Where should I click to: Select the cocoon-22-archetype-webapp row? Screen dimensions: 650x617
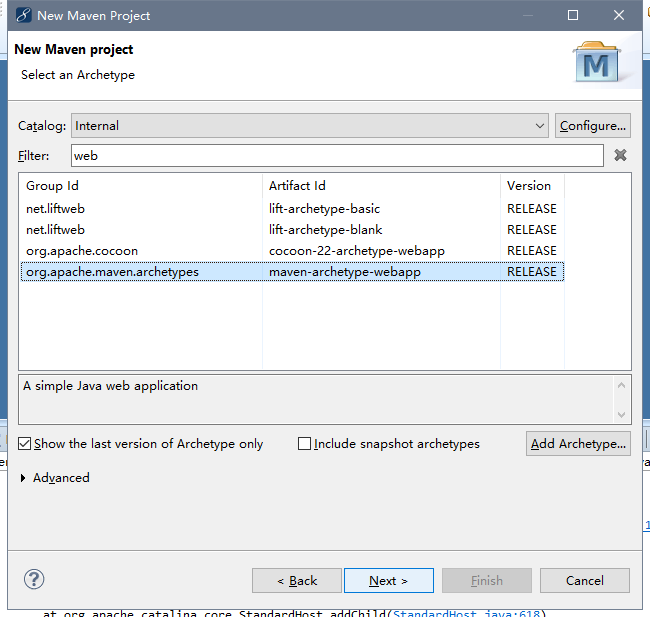pos(292,251)
